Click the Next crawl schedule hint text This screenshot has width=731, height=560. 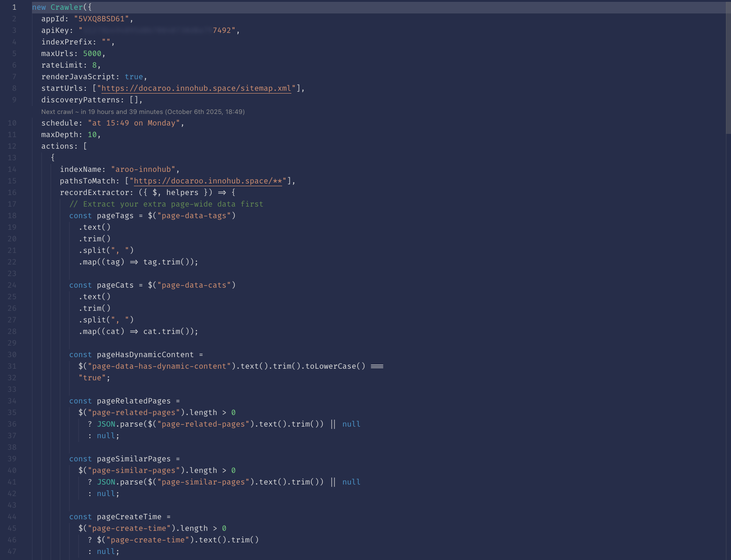click(143, 112)
